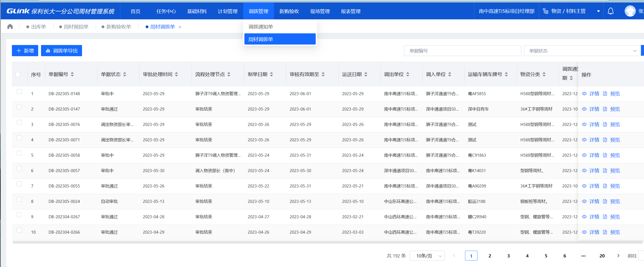Viewport: 644px width, 267px height.
Task: Open the 新购验收 menu
Action: [x=289, y=11]
